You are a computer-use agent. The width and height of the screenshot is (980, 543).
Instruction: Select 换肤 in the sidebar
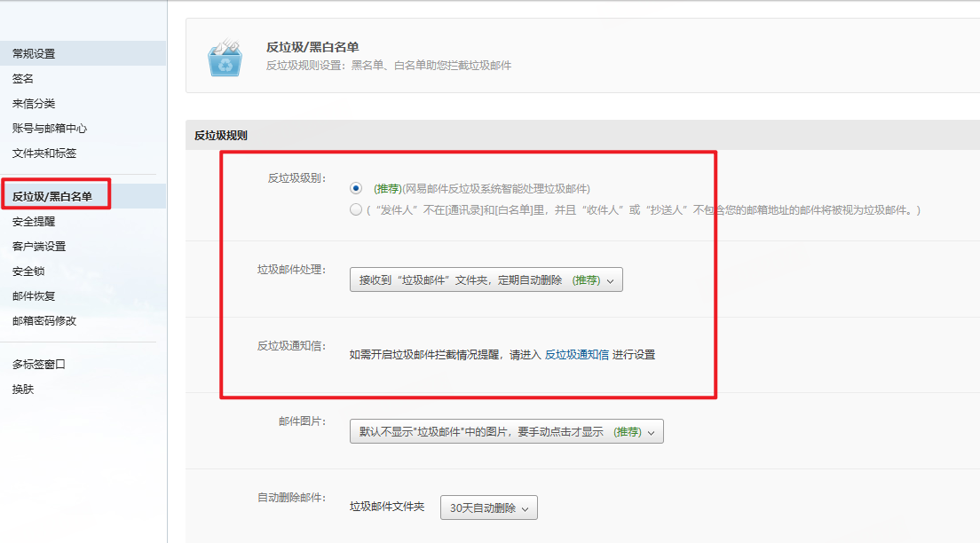[x=23, y=390]
